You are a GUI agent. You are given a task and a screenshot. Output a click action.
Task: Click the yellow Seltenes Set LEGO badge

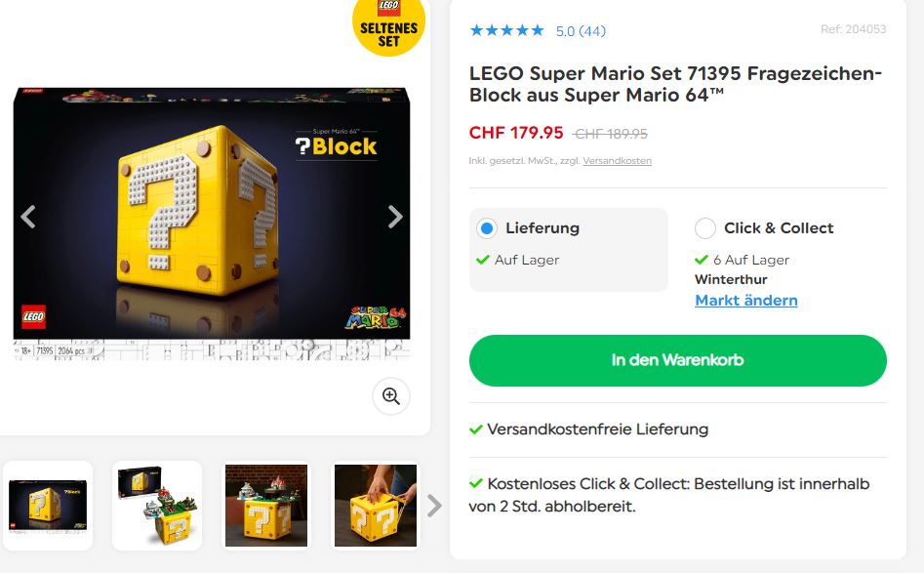coord(389,26)
